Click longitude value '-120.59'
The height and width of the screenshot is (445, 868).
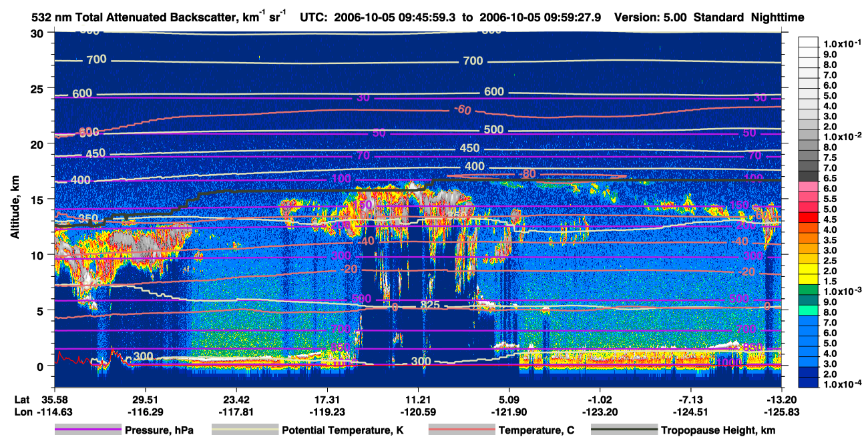419,412
